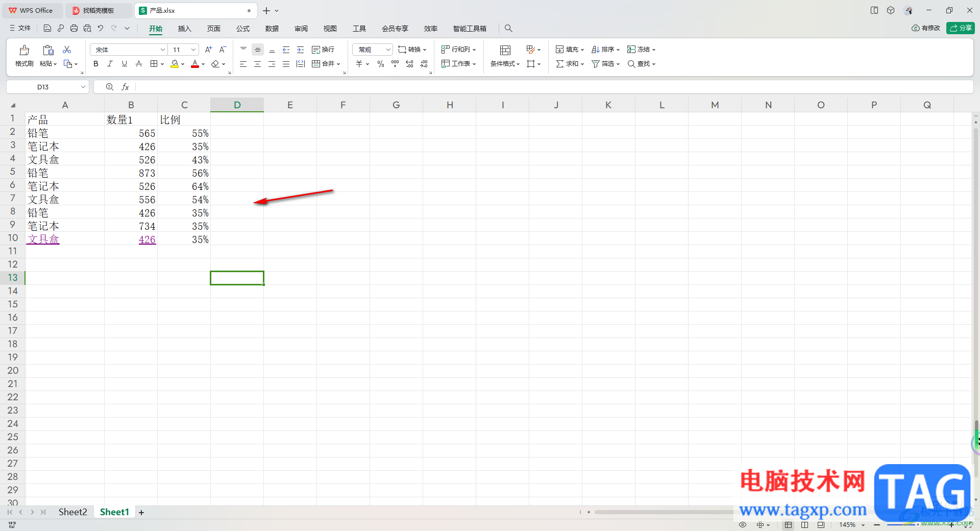Click the zoom magnifier beside fx
Image resolution: width=980 pixels, height=531 pixels.
(x=110, y=87)
